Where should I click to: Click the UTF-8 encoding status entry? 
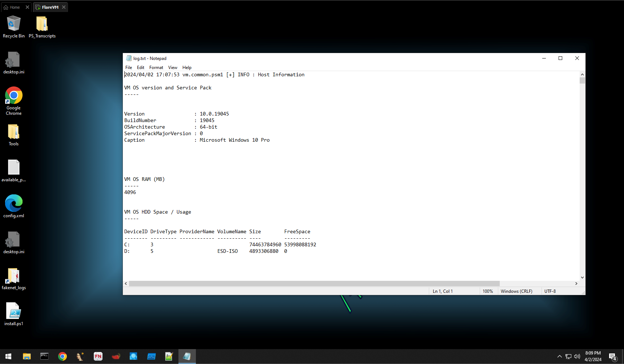coord(550,291)
